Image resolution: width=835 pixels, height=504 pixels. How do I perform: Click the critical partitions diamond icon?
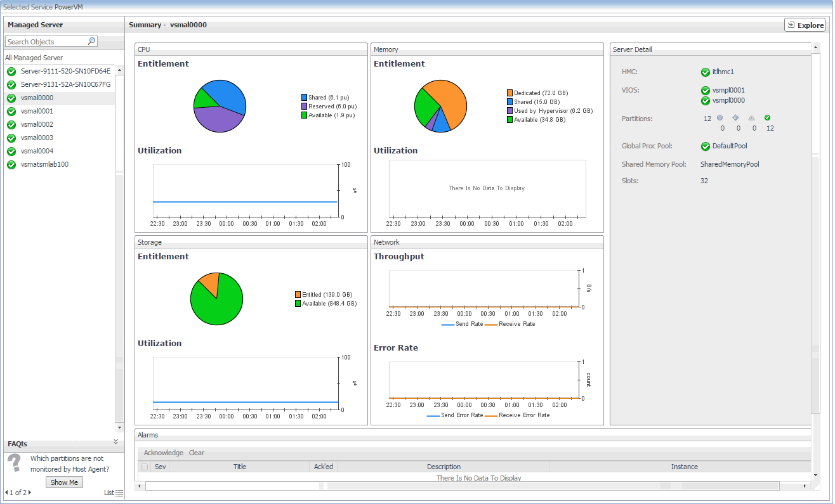[x=735, y=118]
